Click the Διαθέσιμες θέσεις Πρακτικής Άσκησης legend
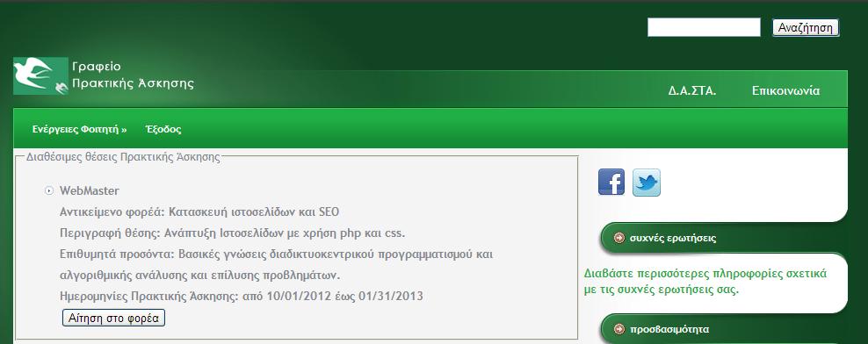Image resolution: width=868 pixels, height=344 pixels. (x=123, y=157)
